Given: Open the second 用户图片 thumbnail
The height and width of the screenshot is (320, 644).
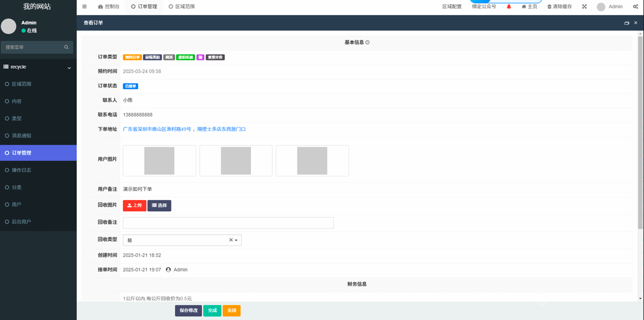Looking at the screenshot, I should (236, 161).
